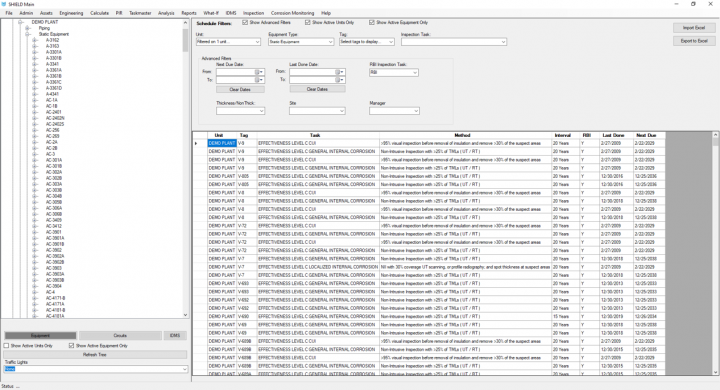Toggle Show Active Equipment Only in Schedule Filters
This screenshot has height=390, width=720.
click(371, 23)
